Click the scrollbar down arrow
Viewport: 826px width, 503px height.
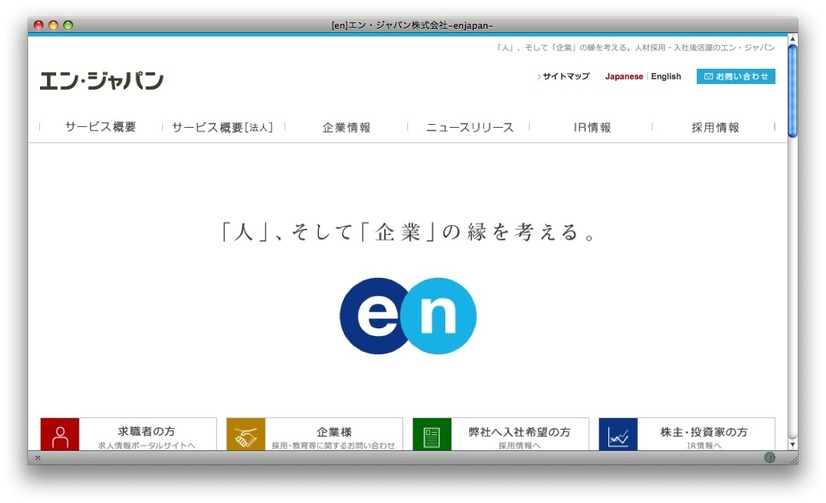(x=792, y=444)
